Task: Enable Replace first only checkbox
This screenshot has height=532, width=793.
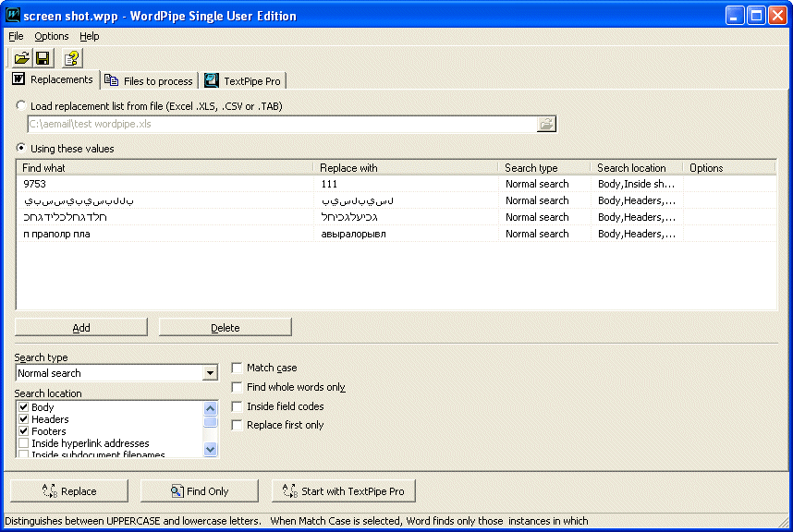Action: click(237, 425)
